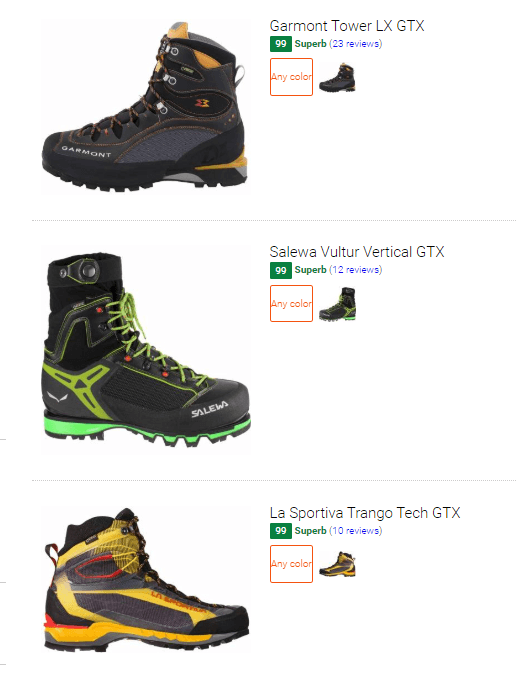Image resolution: width=517 pixels, height=677 pixels.
Task: Click the Superb rating label under Garmont Tower
Action: coord(311,44)
